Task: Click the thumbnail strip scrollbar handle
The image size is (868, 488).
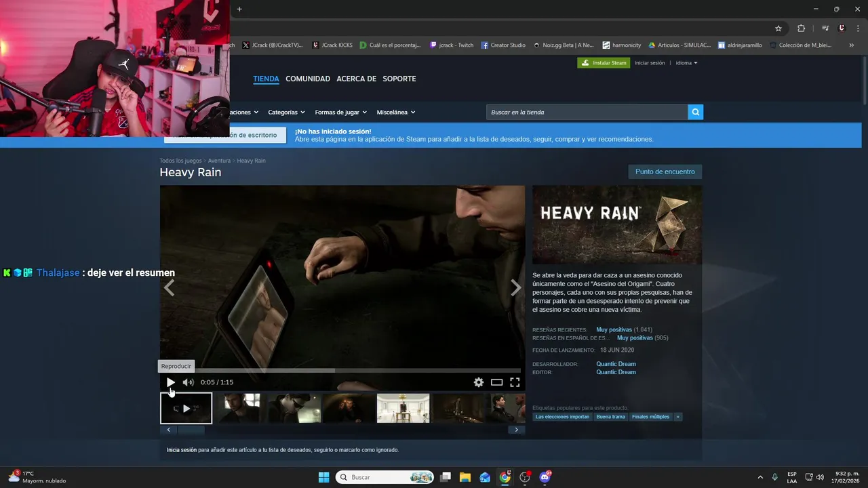Action: pos(191,430)
